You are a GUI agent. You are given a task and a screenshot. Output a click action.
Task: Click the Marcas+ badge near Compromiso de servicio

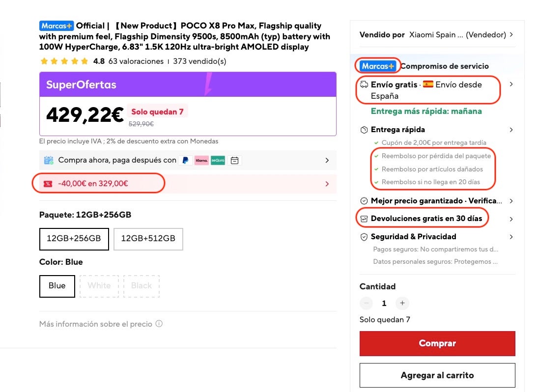(x=377, y=65)
